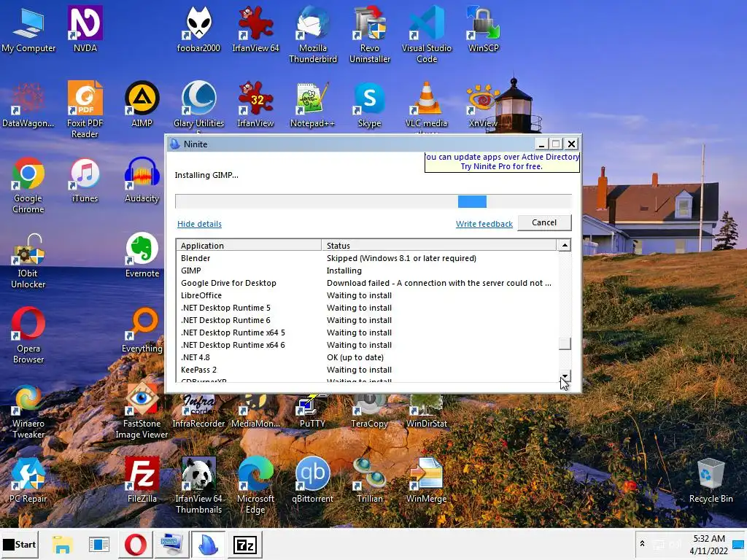747x560 pixels.
Task: Click the Hide details link
Action: point(199,224)
